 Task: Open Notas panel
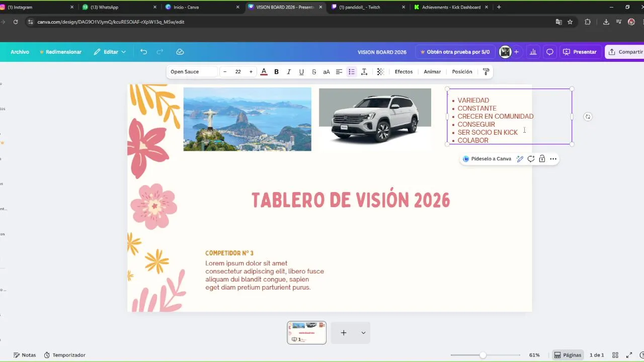click(24, 355)
